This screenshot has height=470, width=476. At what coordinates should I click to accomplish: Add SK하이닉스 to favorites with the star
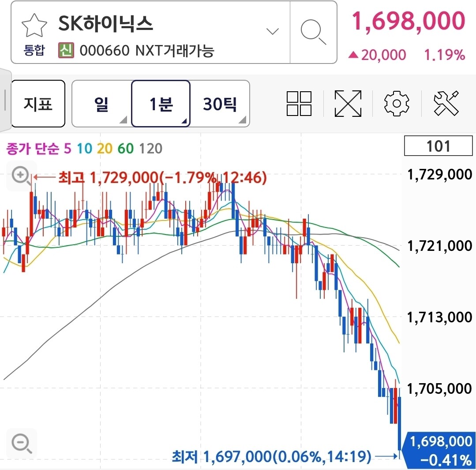click(34, 26)
